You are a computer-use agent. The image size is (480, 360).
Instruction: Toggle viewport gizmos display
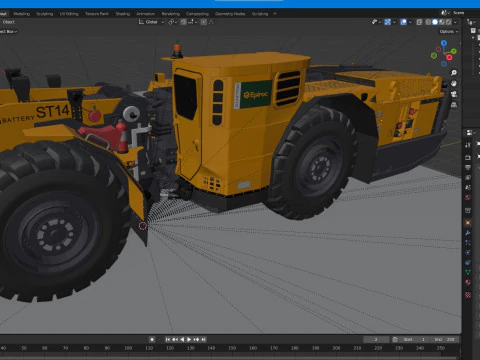(387, 22)
